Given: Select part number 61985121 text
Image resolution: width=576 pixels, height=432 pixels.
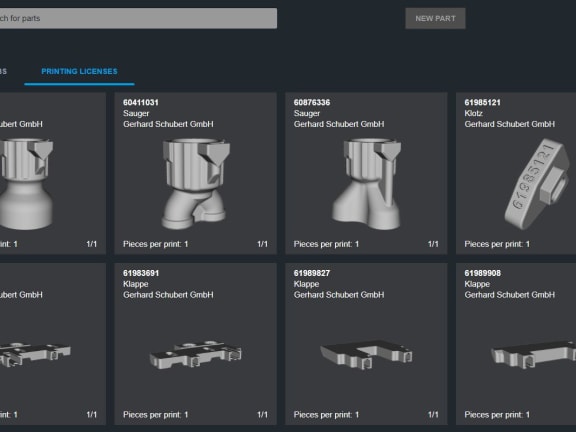Looking at the screenshot, I should (x=482, y=102).
